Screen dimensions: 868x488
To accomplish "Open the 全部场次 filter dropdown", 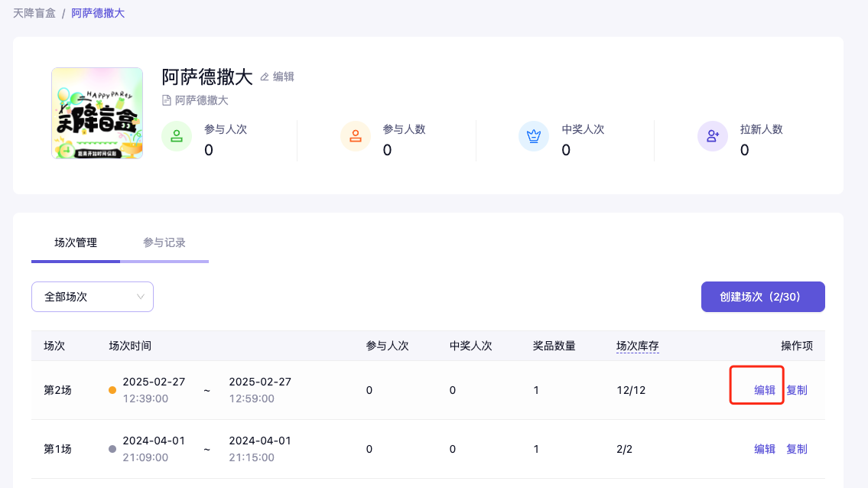I will [x=92, y=297].
